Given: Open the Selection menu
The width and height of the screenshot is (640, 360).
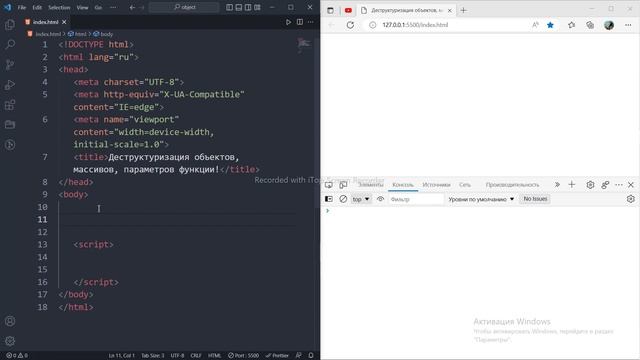Looking at the screenshot, I should coord(59,7).
